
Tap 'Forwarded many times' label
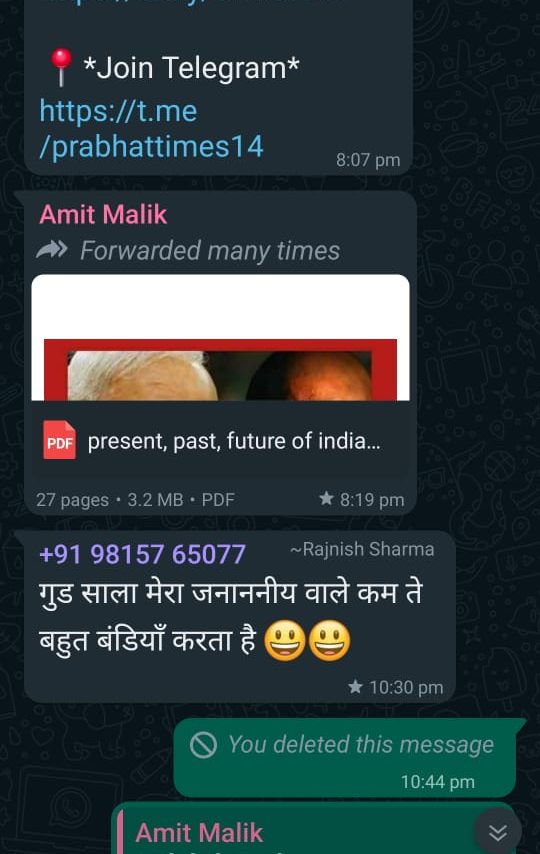[210, 251]
